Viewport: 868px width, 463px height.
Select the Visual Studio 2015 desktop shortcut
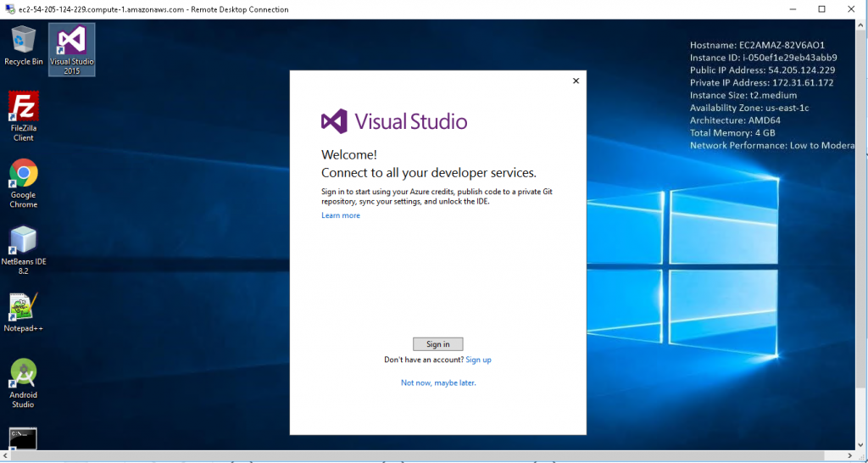click(72, 44)
